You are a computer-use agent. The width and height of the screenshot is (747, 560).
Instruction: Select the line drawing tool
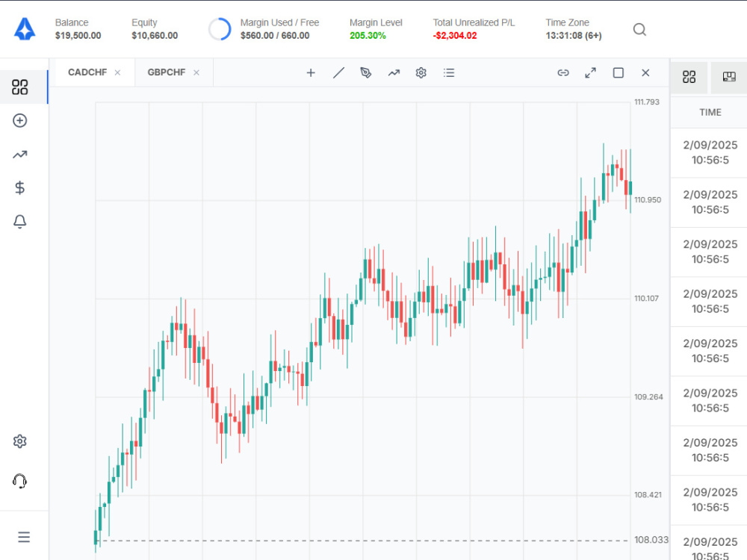pyautogui.click(x=338, y=73)
